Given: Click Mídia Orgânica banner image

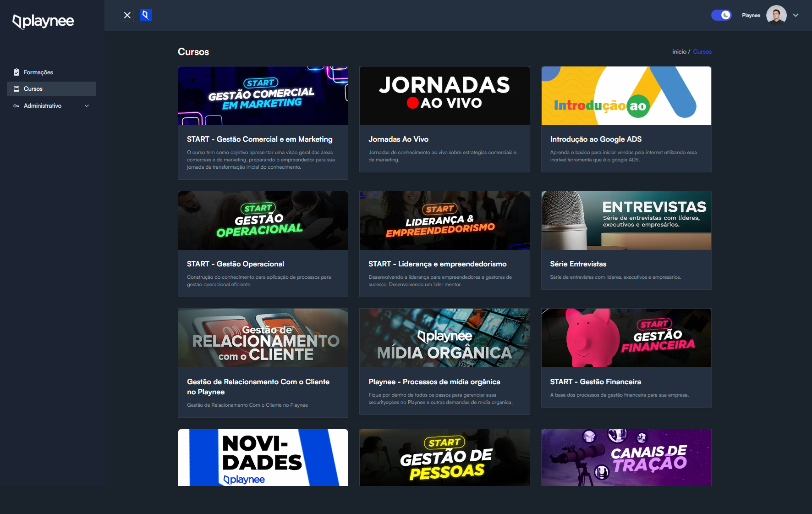Looking at the screenshot, I should (444, 338).
